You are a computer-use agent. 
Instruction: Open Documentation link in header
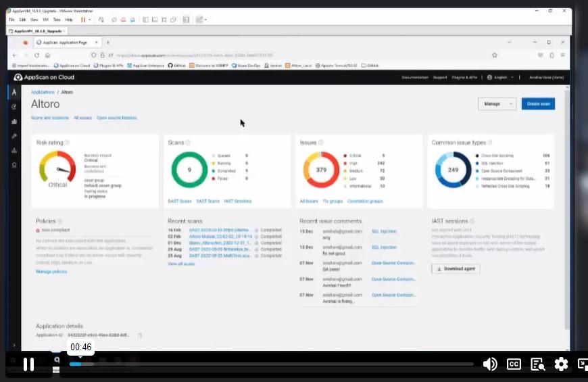coord(415,77)
